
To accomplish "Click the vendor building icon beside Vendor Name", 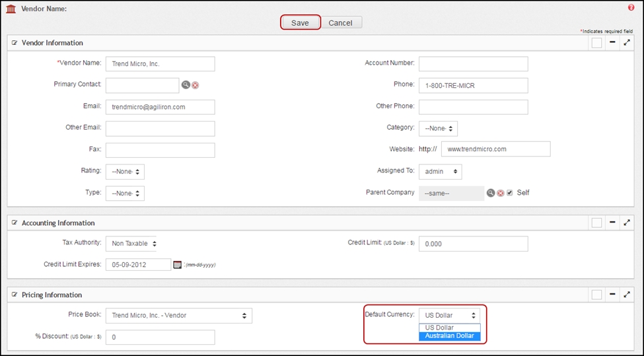I will pyautogui.click(x=11, y=9).
